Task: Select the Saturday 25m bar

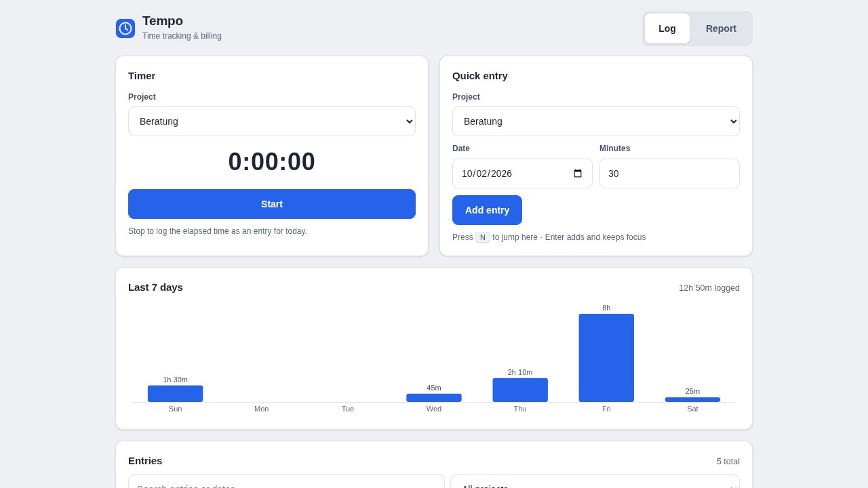Action: (692, 400)
